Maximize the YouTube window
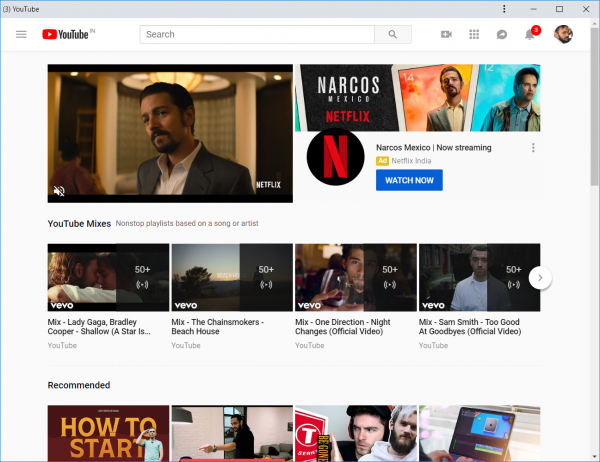Image resolution: width=600 pixels, height=462 pixels. (x=559, y=9)
